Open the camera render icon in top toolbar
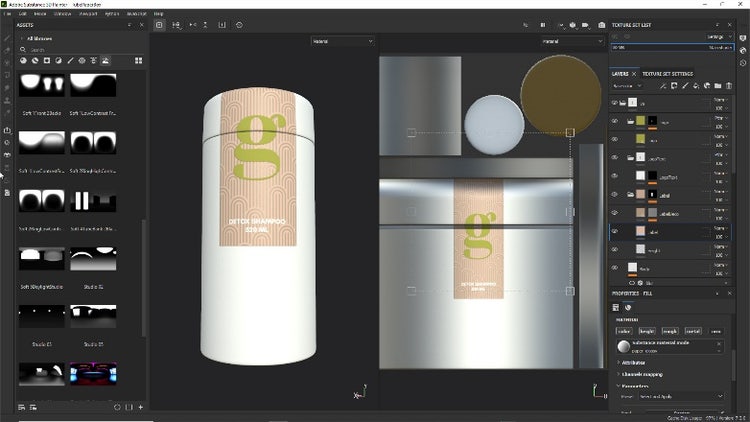Viewport: 750px width, 422px height. 601,25
